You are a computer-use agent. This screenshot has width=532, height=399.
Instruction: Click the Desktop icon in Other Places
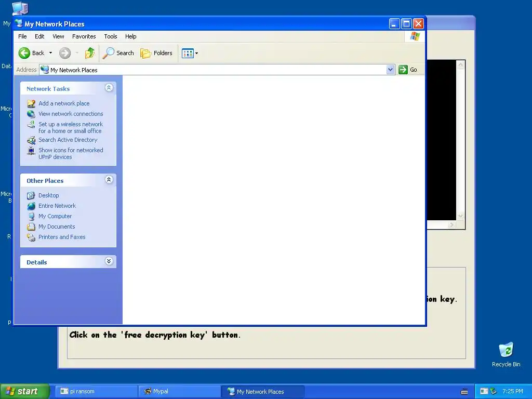pyautogui.click(x=31, y=195)
